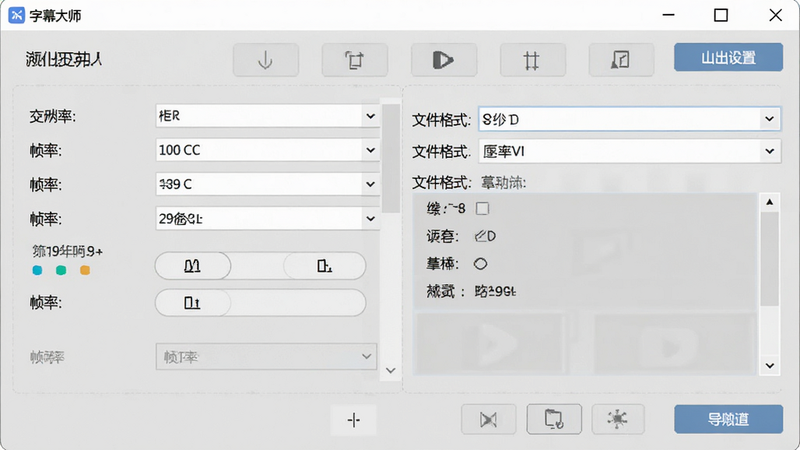The height and width of the screenshot is (450, 800).
Task: Click the download arrow toolbar button
Action: coord(265,60)
